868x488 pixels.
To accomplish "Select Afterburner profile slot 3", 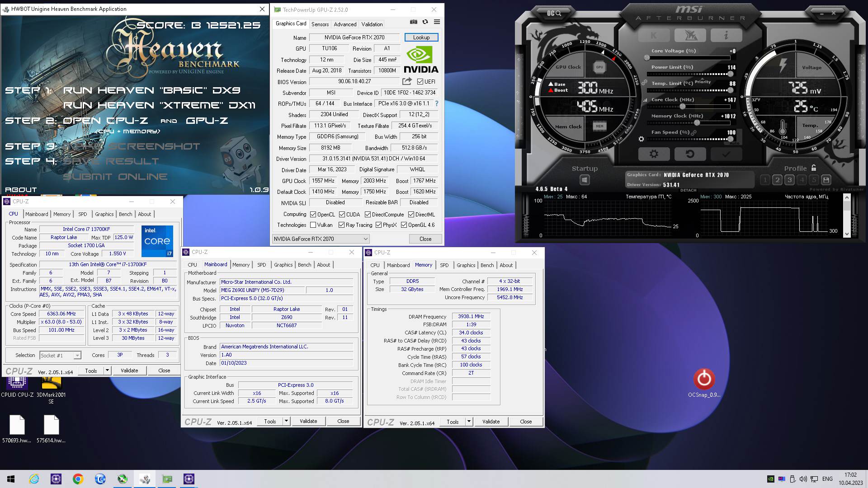I will click(x=789, y=180).
